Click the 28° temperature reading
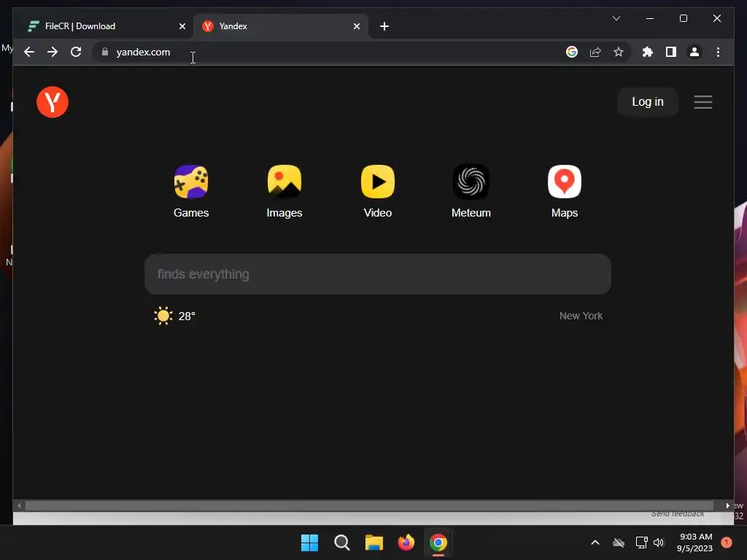Viewport: 747px width, 560px height. (x=187, y=316)
